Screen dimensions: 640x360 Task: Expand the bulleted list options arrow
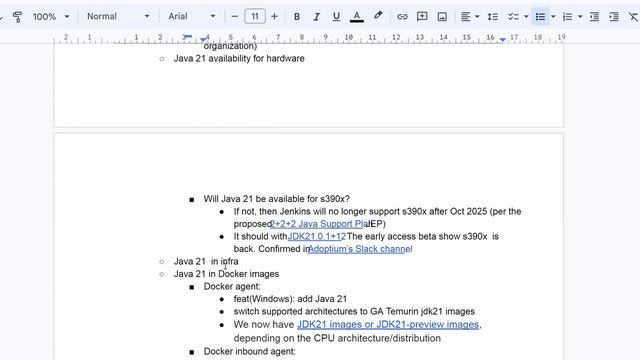click(553, 17)
